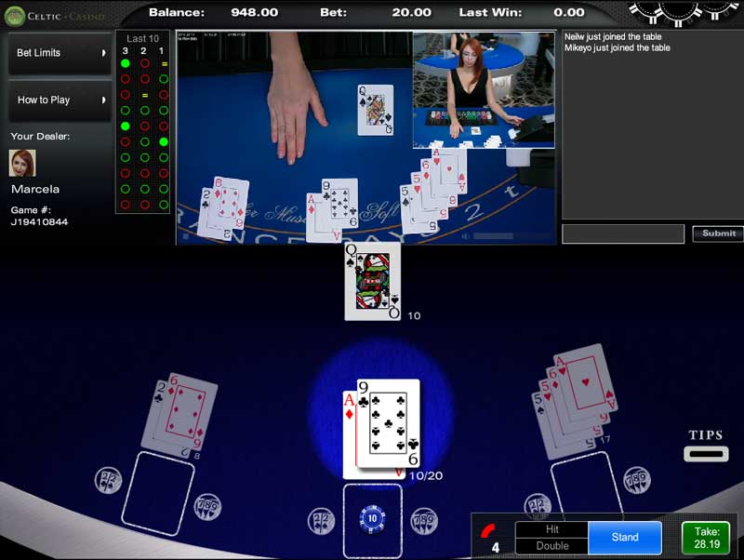
Task: Click the Bet value 20.00
Action: 411,12
